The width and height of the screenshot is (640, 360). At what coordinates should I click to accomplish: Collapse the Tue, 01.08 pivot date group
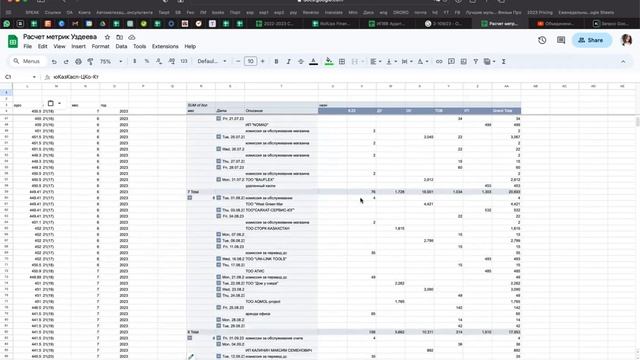pos(218,198)
